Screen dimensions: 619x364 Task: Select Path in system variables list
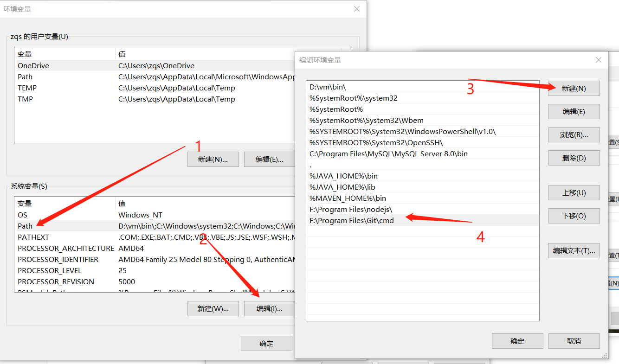coord(25,226)
